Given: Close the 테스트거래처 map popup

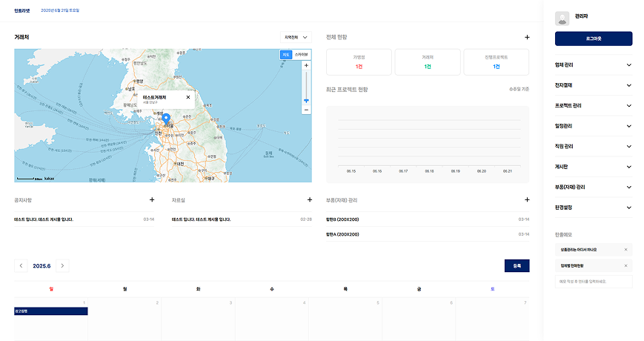Looking at the screenshot, I should (x=188, y=97).
